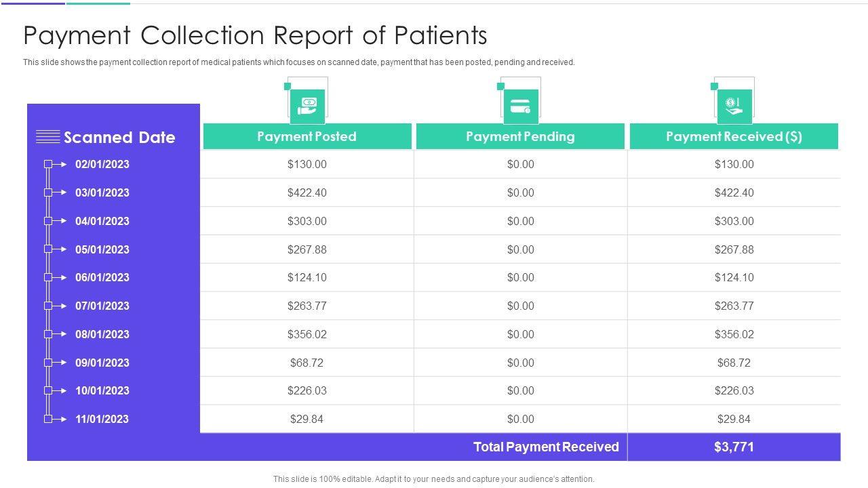Click the arrow marker next to 06/01/2023
The image size is (868, 488).
tap(56, 277)
